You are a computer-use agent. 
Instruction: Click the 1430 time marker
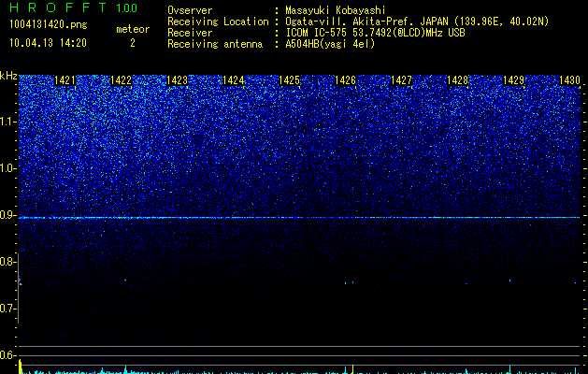[x=569, y=80]
